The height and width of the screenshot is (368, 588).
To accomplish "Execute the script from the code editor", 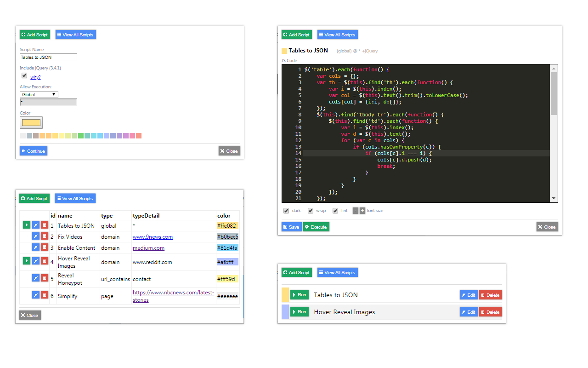I will pos(316,227).
